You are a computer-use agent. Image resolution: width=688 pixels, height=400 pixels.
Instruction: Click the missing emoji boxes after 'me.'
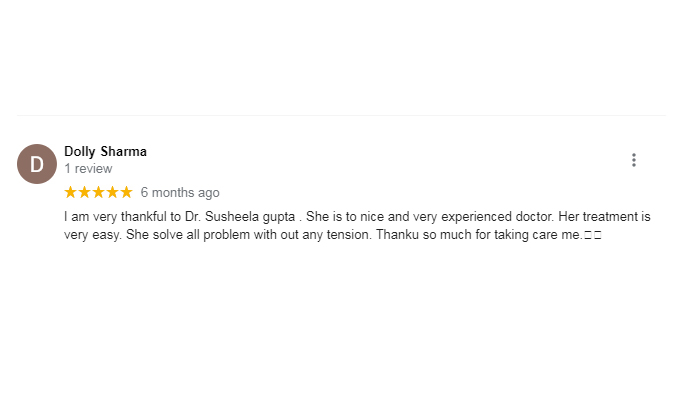pos(593,235)
